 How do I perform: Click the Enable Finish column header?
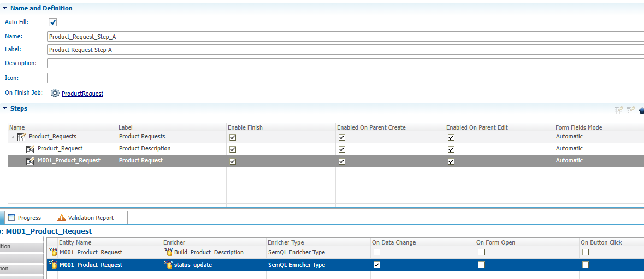(x=281, y=127)
